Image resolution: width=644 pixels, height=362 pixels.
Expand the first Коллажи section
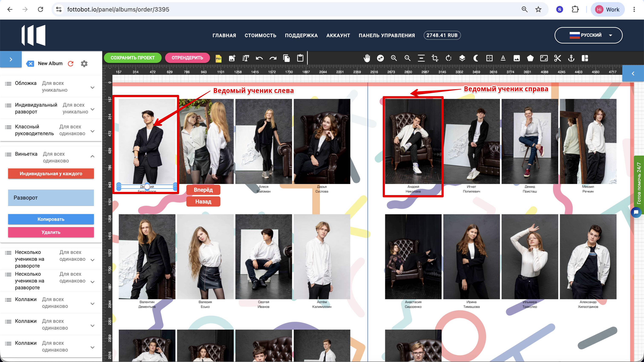[92, 304]
